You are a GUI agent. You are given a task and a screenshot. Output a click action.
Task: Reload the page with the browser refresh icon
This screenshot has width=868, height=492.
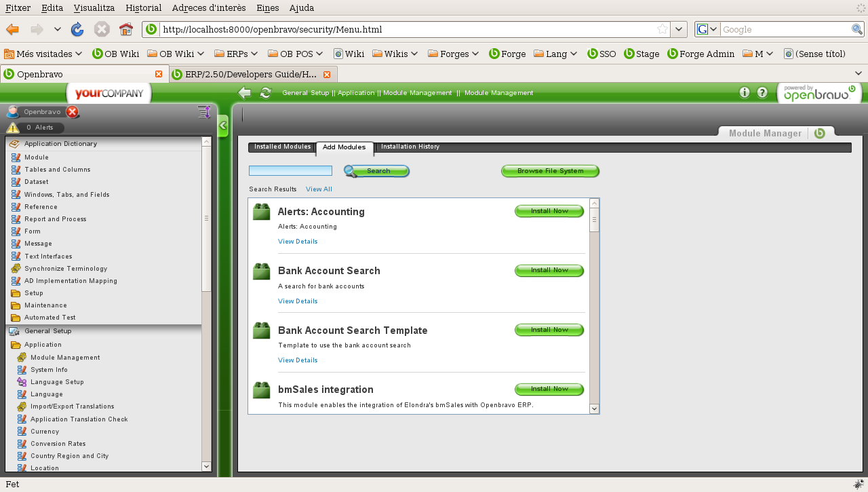[x=77, y=29]
